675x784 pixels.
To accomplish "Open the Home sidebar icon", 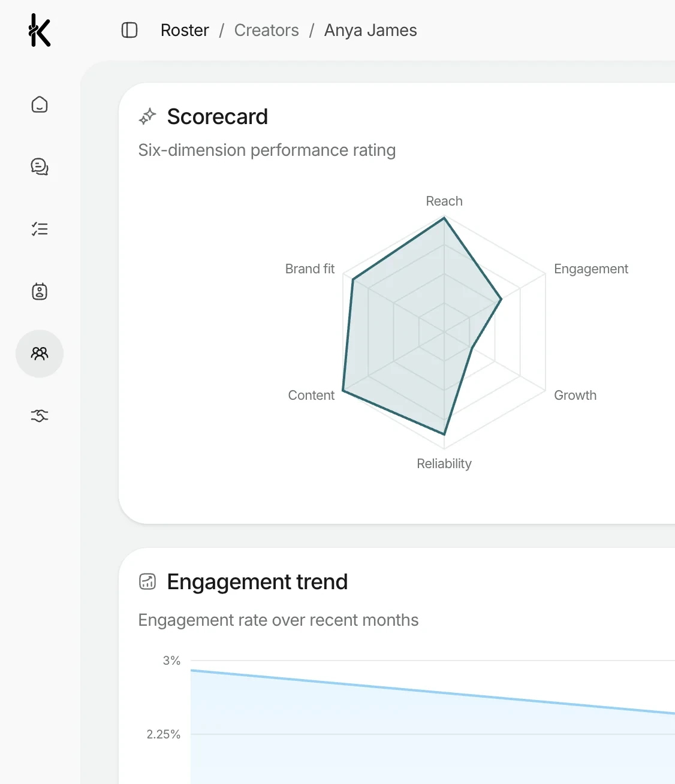I will 40,104.
